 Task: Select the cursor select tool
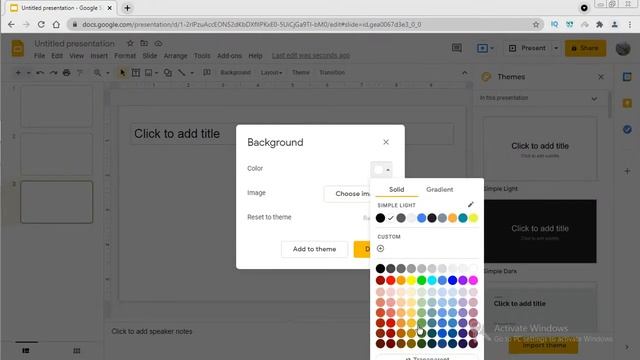point(122,73)
